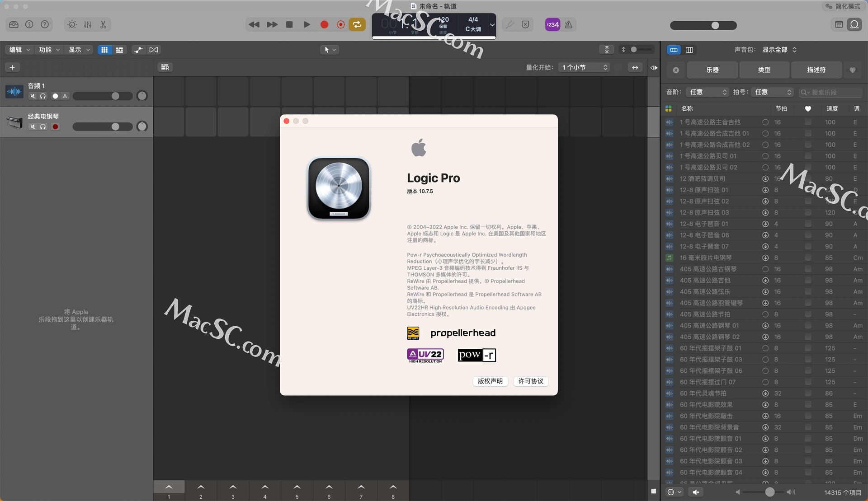Open the track list options icon
This screenshot has width=868, height=501.
click(x=165, y=67)
